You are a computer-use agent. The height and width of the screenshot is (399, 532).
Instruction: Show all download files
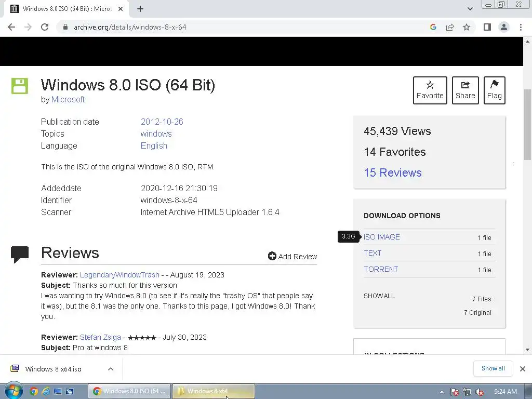(x=379, y=296)
